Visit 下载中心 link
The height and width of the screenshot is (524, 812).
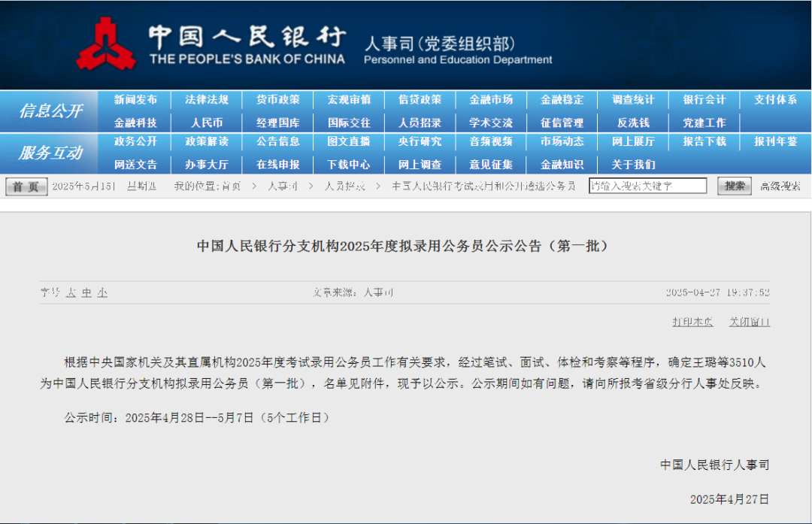349,165
